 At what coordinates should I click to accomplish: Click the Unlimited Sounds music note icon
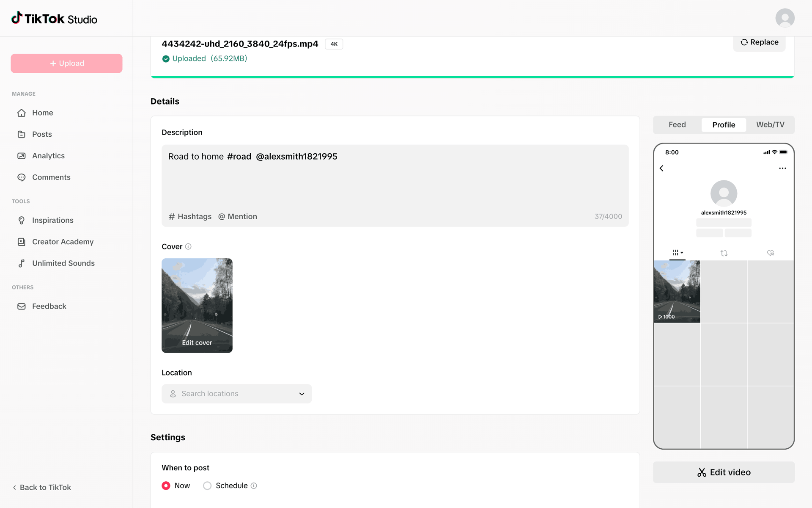click(x=22, y=263)
